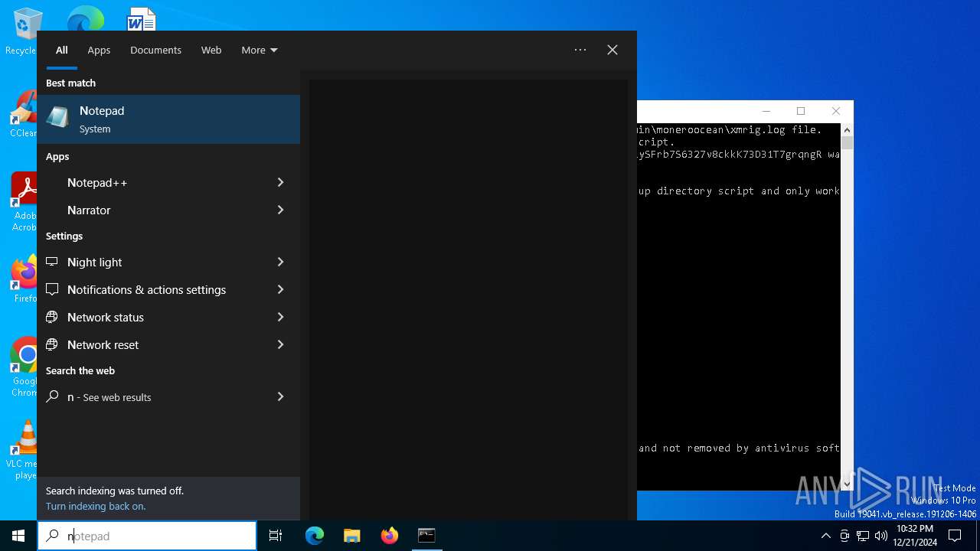The height and width of the screenshot is (551, 980).
Task: Click the Network reset globe icon
Action: pyautogui.click(x=52, y=344)
